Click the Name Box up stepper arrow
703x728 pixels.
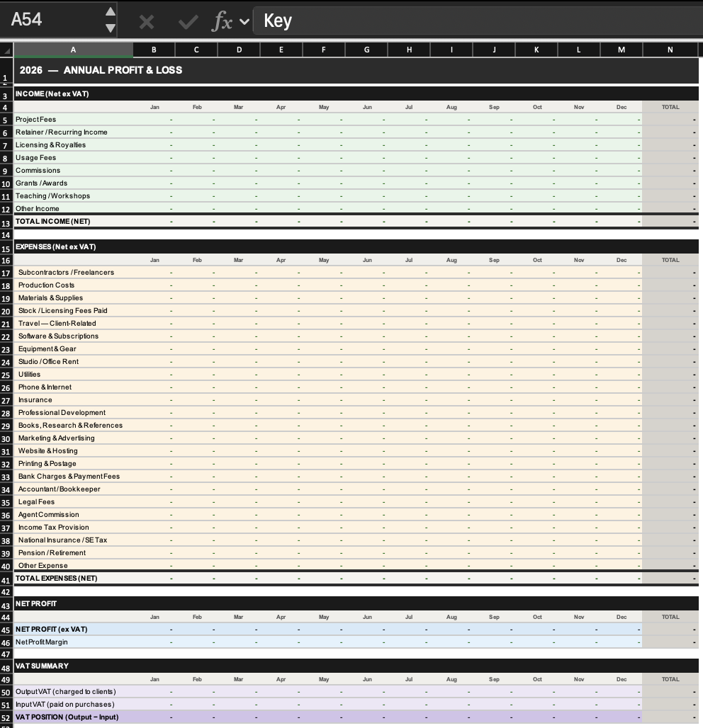(x=110, y=13)
